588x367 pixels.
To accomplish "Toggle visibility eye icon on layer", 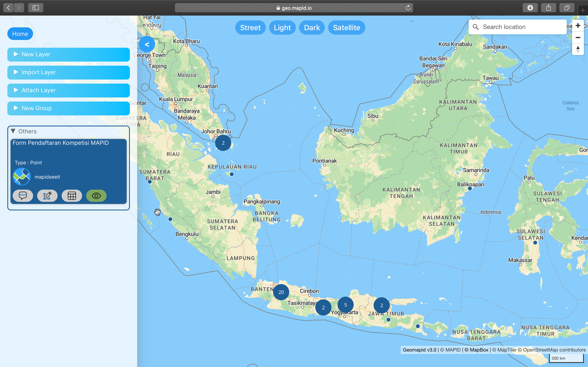I will click(x=97, y=195).
